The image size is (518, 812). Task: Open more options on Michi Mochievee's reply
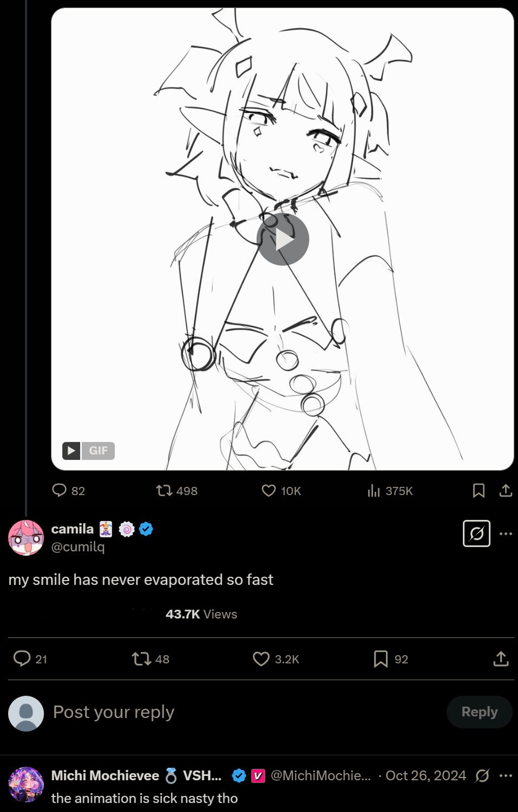[x=506, y=775]
